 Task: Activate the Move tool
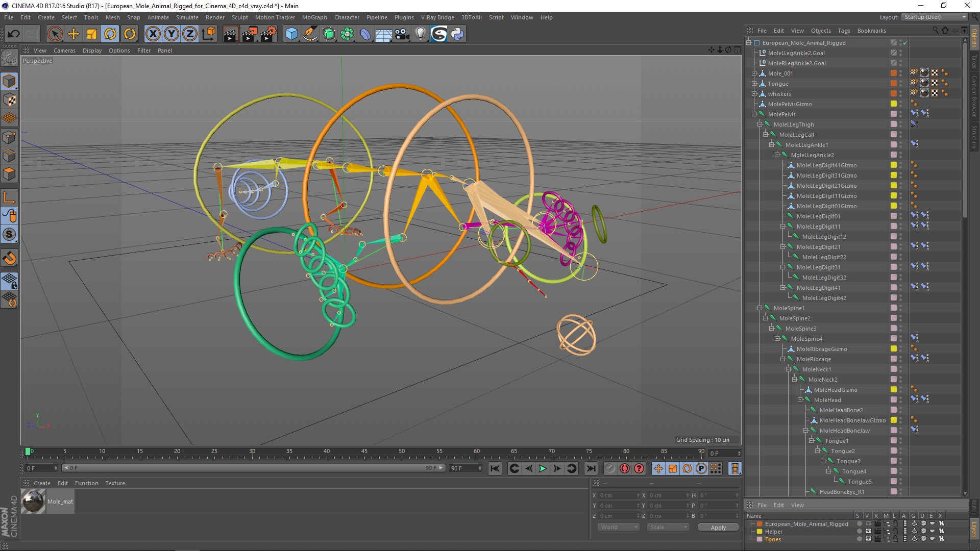(x=73, y=34)
